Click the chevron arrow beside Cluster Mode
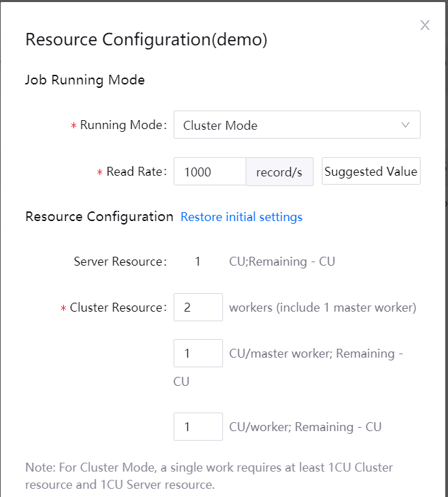The image size is (448, 497). (405, 125)
